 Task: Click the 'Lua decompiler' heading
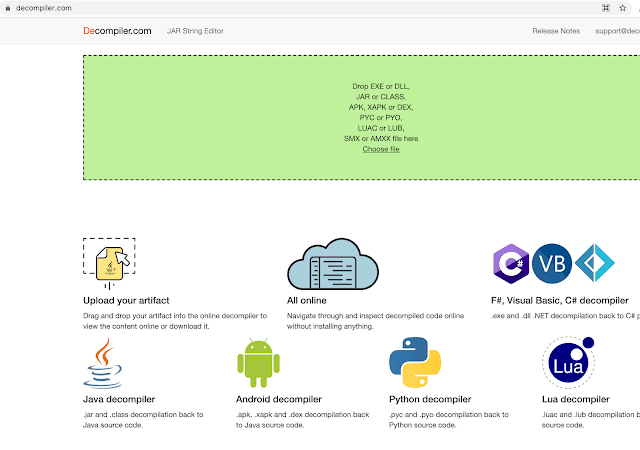(576, 399)
